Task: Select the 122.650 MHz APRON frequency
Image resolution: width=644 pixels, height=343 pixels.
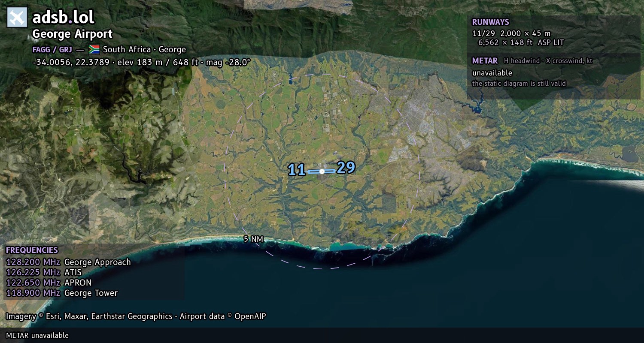Action: pyautogui.click(x=49, y=283)
